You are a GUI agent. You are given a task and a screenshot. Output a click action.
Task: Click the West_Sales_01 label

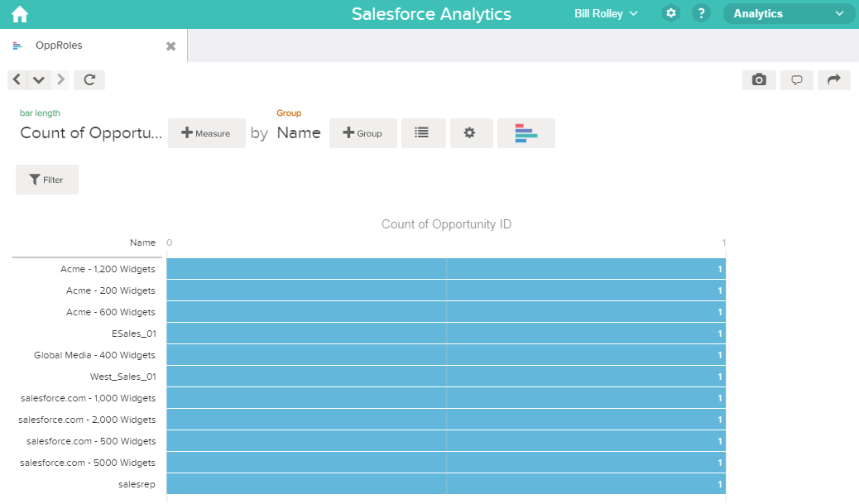tap(122, 377)
